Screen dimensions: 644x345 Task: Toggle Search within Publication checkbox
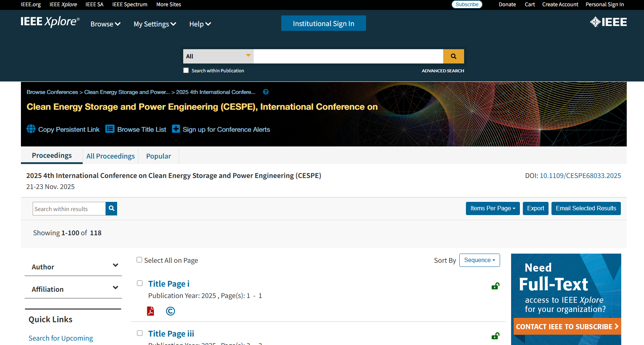[x=186, y=70]
